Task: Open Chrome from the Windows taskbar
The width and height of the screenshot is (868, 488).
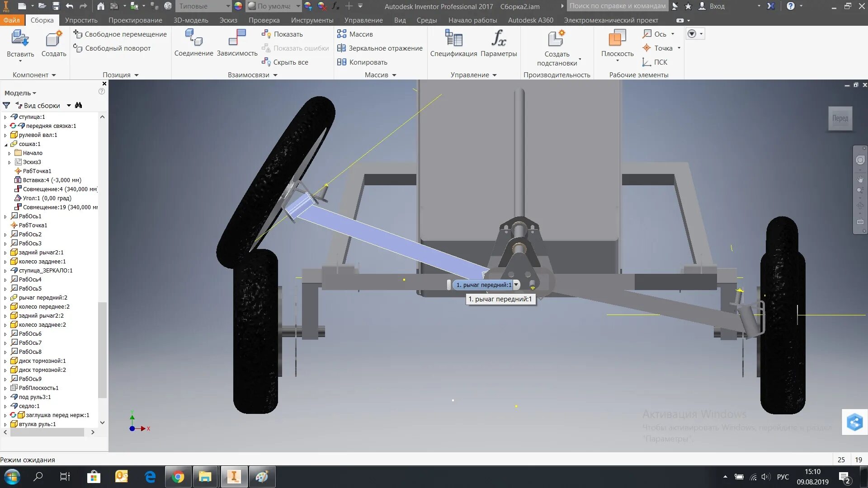Action: click(178, 477)
